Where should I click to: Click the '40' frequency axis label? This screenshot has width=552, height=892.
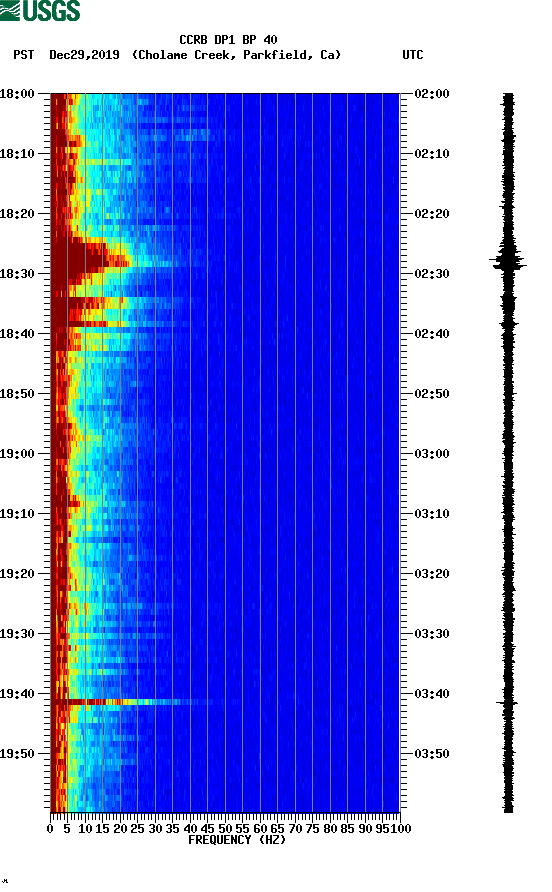pyautogui.click(x=190, y=829)
